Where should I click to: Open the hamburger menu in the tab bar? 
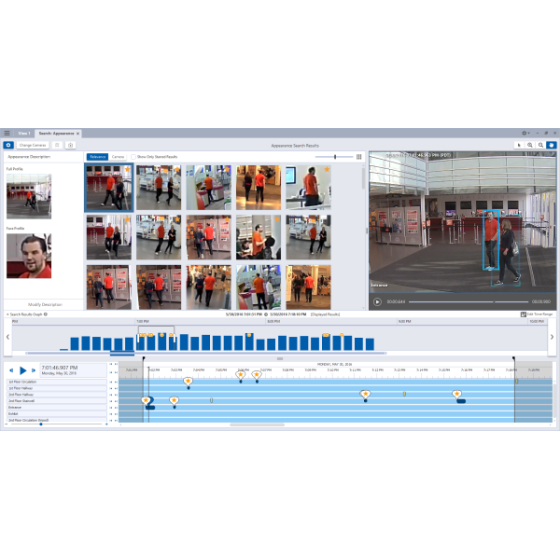7,133
